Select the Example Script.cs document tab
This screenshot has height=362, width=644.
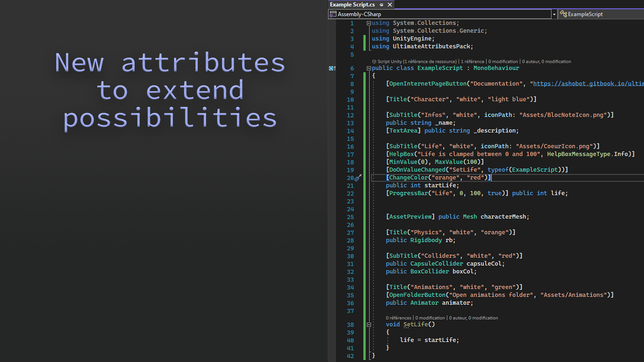tap(352, 5)
